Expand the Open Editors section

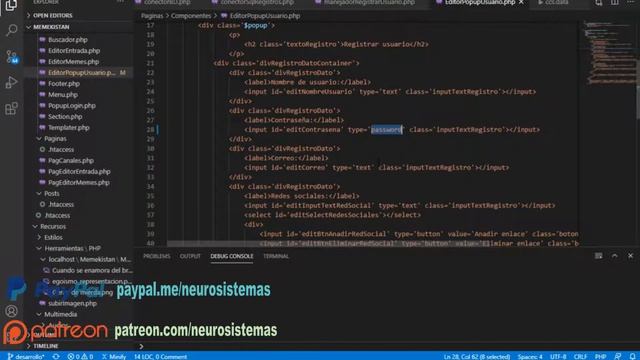[53, 16]
